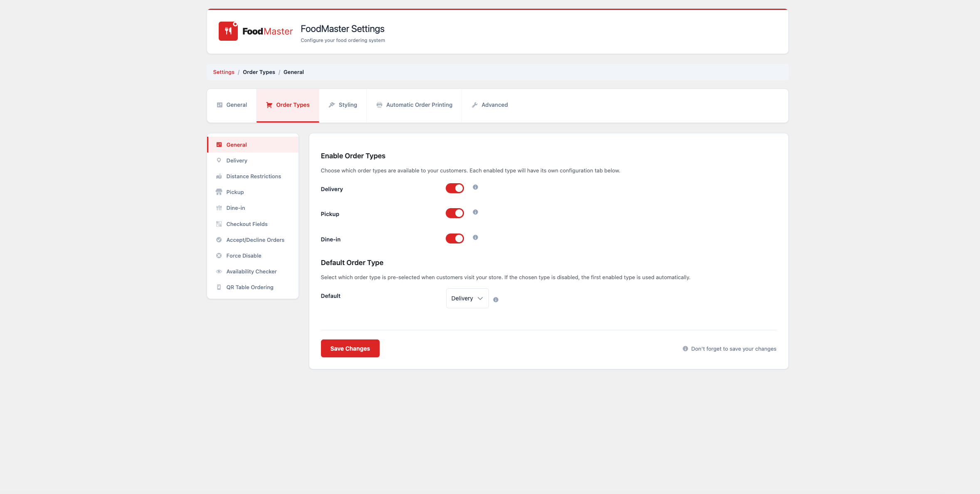The image size is (980, 494).
Task: Open the Default order type dropdown
Action: [467, 298]
